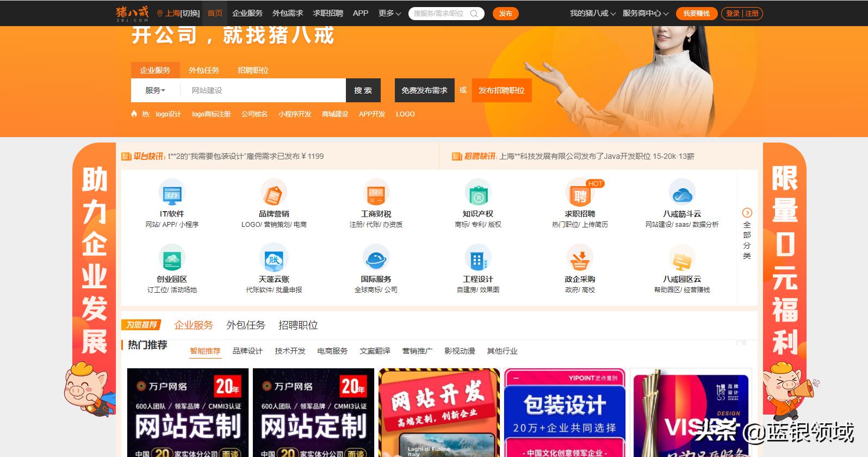The height and width of the screenshot is (457, 868).
Task: Open the IT/软件 category icon
Action: [x=172, y=193]
